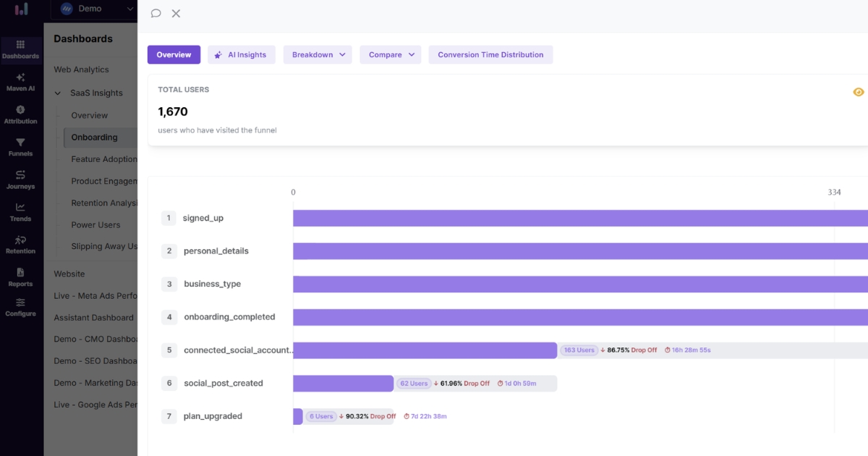Open the Demo workspace dropdown

coord(94,9)
